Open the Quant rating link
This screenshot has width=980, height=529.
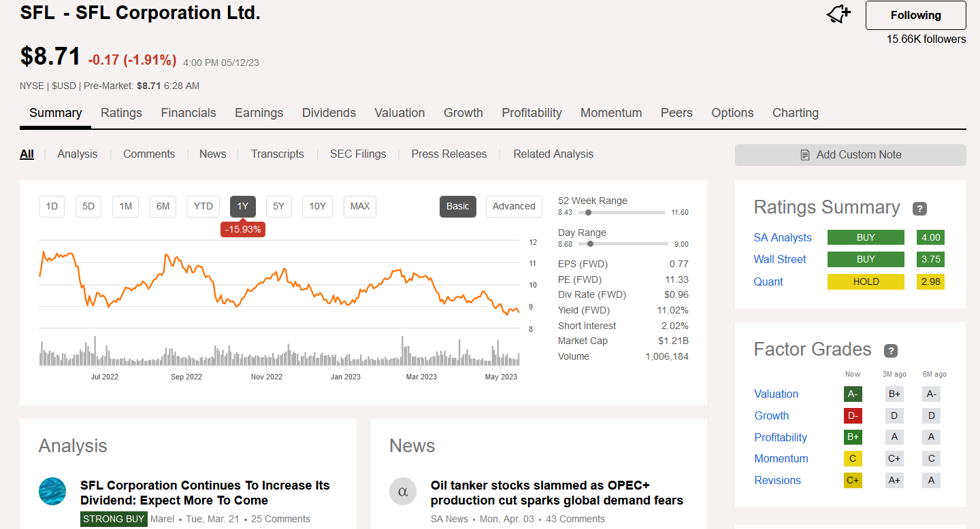coord(768,282)
